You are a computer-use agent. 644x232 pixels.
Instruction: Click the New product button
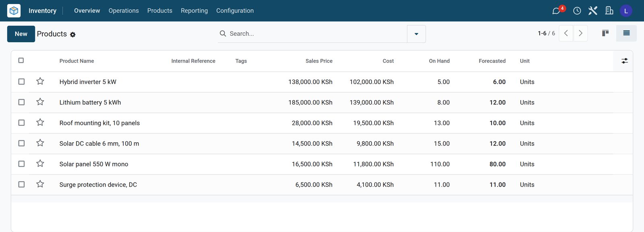point(21,34)
